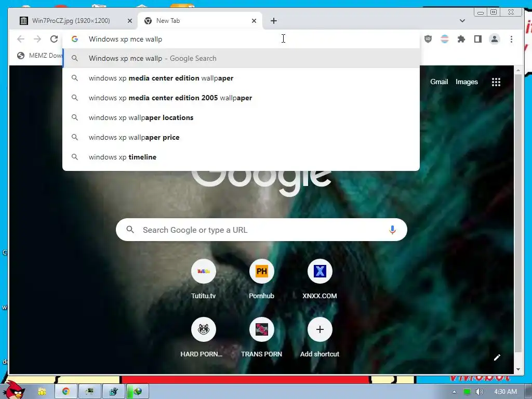Viewport: 532px width, 399px height.
Task: Select 'windows xp timeline' suggestion
Action: click(x=241, y=157)
